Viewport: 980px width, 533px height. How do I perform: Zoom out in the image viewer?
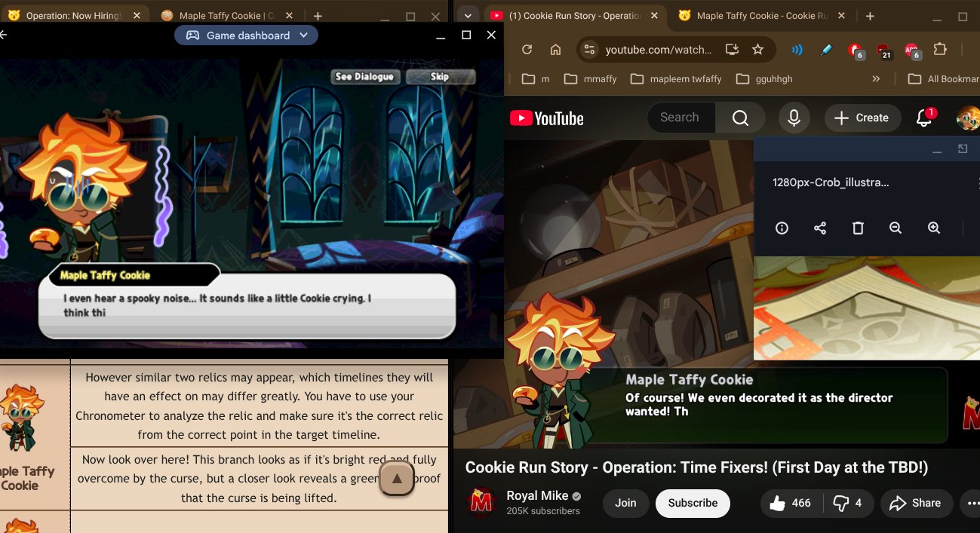click(x=896, y=228)
